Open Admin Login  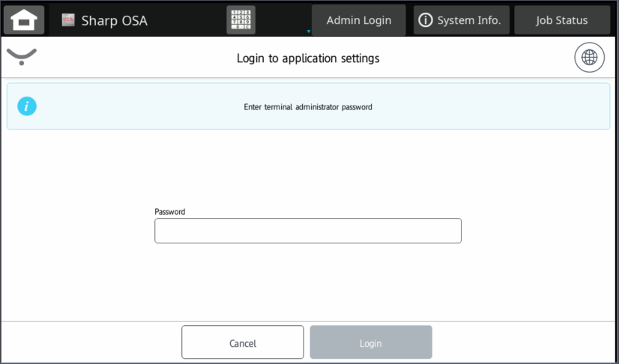click(x=358, y=20)
